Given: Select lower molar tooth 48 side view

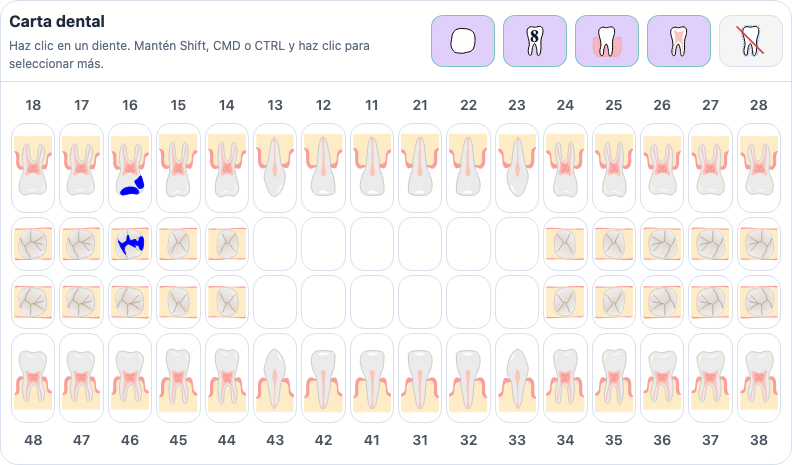Looking at the screenshot, I should tap(33, 378).
